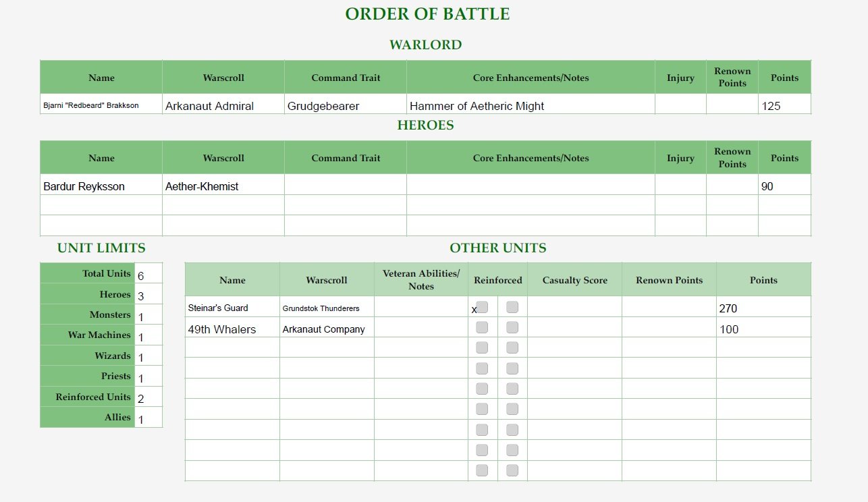The image size is (868, 502).
Task: Click warlord Injury field
Action: point(680,105)
